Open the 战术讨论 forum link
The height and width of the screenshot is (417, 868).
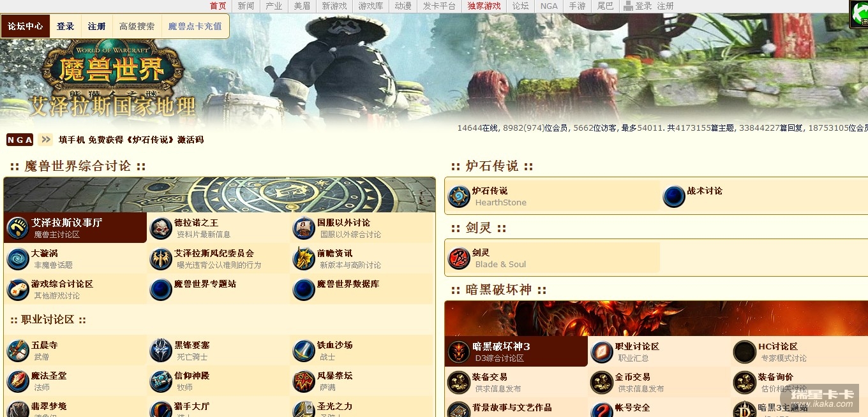click(x=705, y=191)
